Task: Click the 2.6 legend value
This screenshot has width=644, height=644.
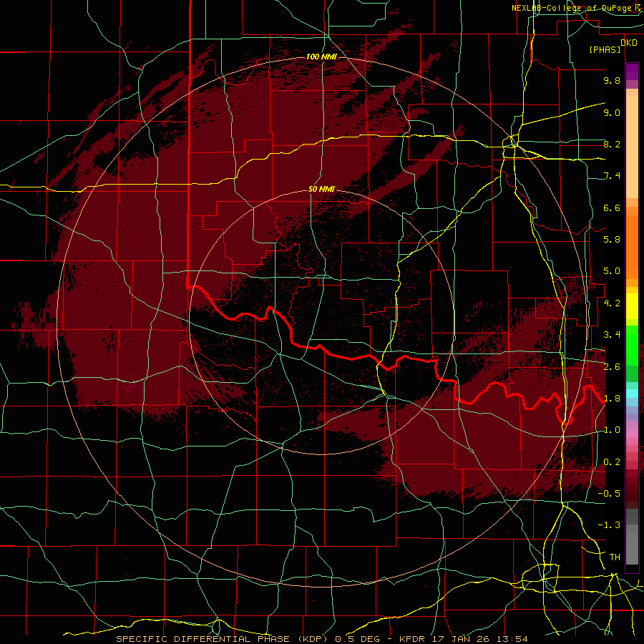Action: (x=612, y=367)
